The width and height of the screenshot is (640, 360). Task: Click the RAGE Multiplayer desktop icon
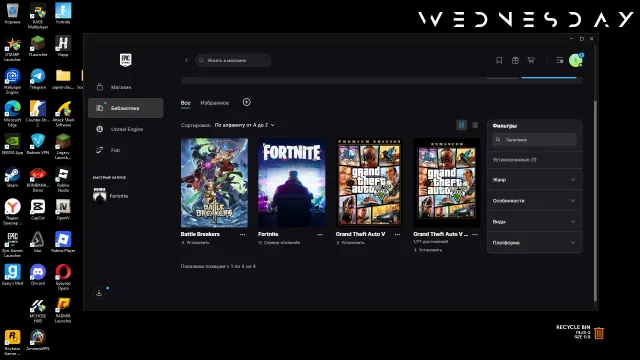point(38,16)
